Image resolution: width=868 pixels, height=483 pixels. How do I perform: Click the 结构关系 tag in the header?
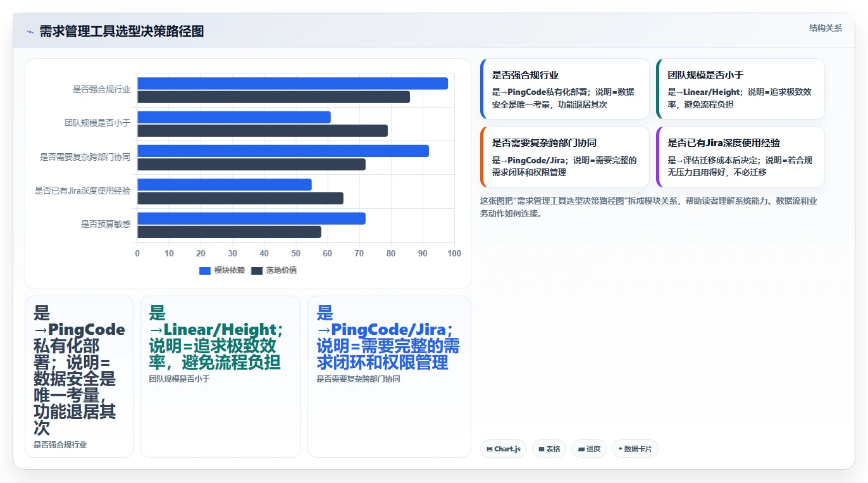pos(826,28)
